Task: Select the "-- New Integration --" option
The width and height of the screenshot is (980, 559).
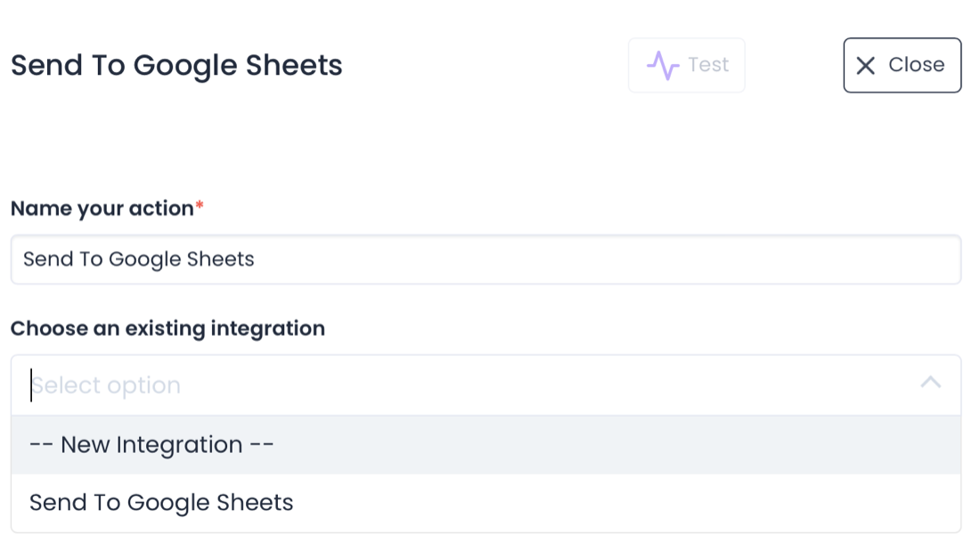Action: [151, 444]
